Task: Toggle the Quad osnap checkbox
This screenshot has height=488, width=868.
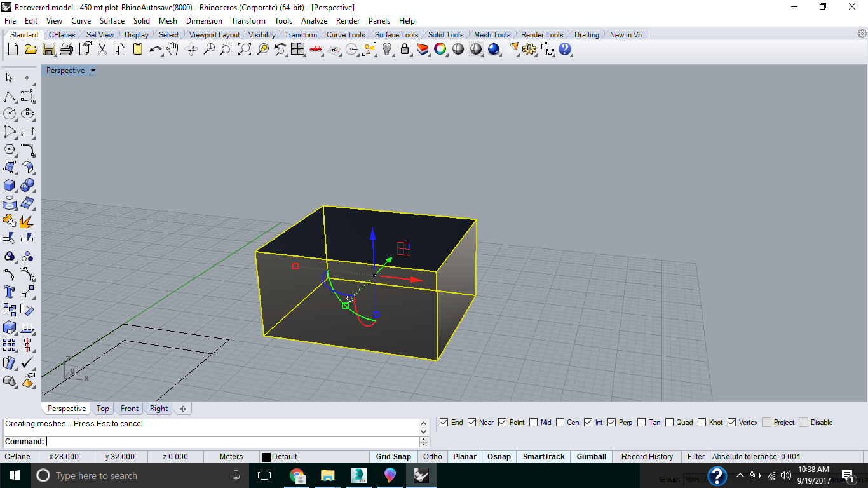Action: [670, 423]
